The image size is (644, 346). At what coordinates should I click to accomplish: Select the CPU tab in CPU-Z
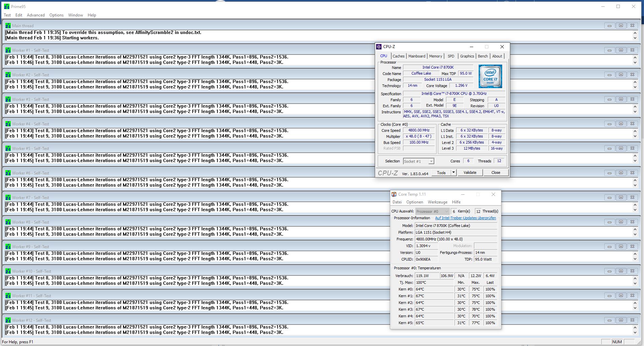[384, 56]
